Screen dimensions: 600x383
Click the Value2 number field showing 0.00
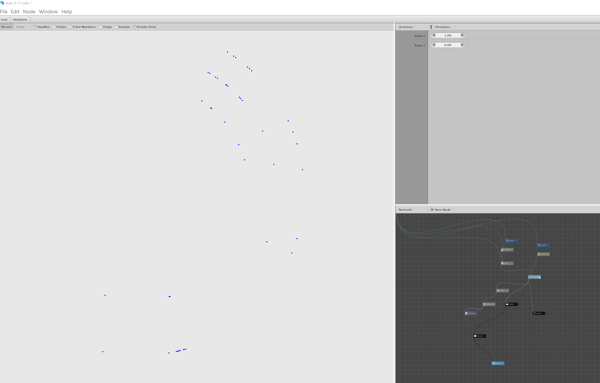(448, 45)
